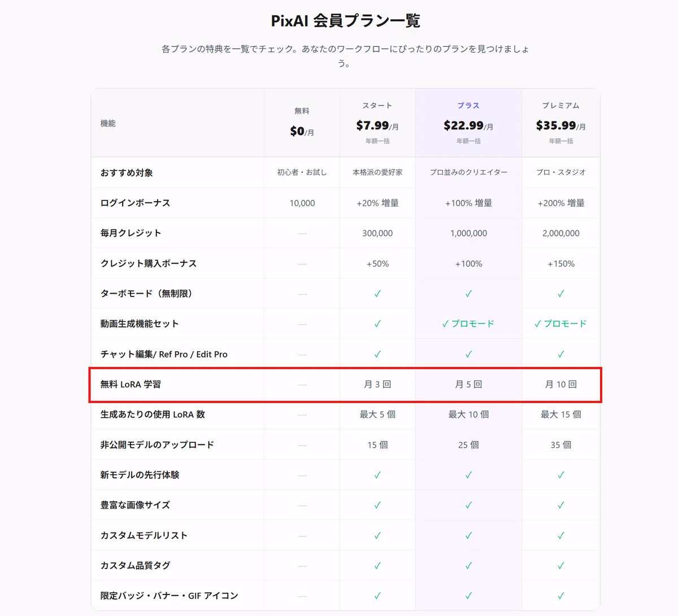Click チャット編集 checkmark in スタート column
This screenshot has height=616, width=678.
(377, 354)
